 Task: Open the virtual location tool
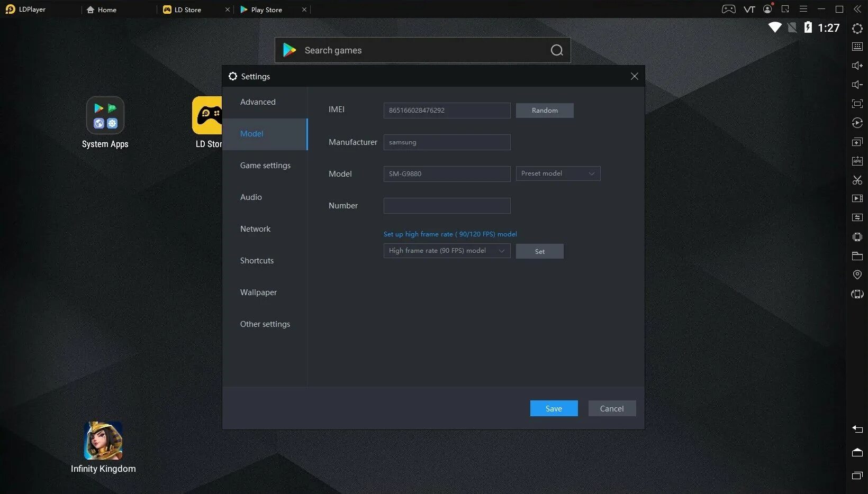click(857, 275)
